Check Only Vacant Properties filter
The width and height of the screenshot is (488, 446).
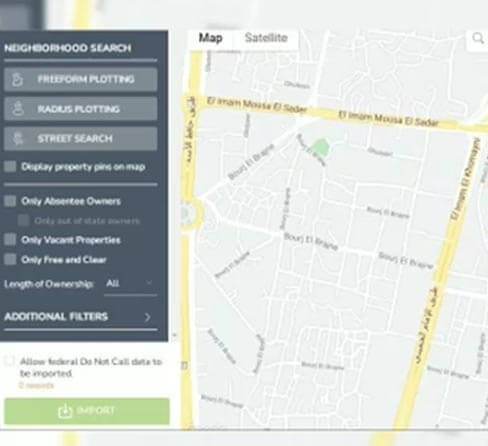coord(10,240)
